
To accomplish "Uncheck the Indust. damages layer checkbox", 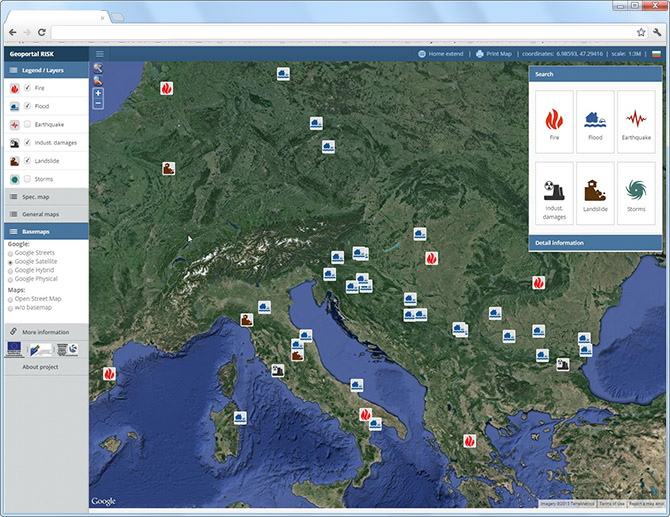I will click(x=27, y=142).
